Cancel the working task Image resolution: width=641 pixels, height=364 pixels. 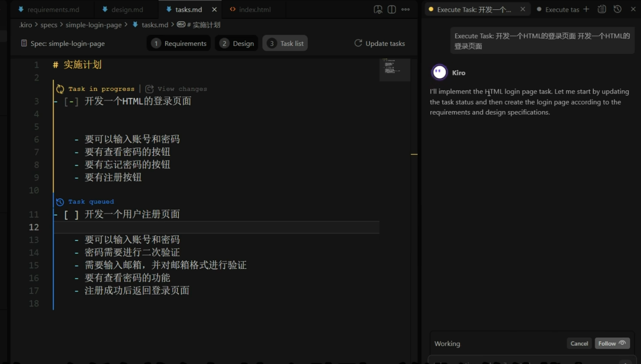pyautogui.click(x=579, y=343)
